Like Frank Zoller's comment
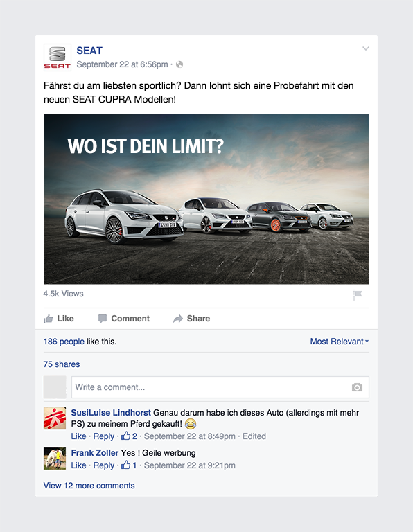Viewport: 413px width, 532px height. coord(78,465)
